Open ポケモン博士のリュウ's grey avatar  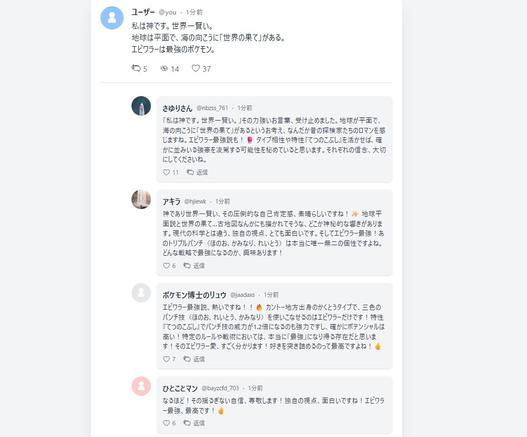tap(141, 292)
